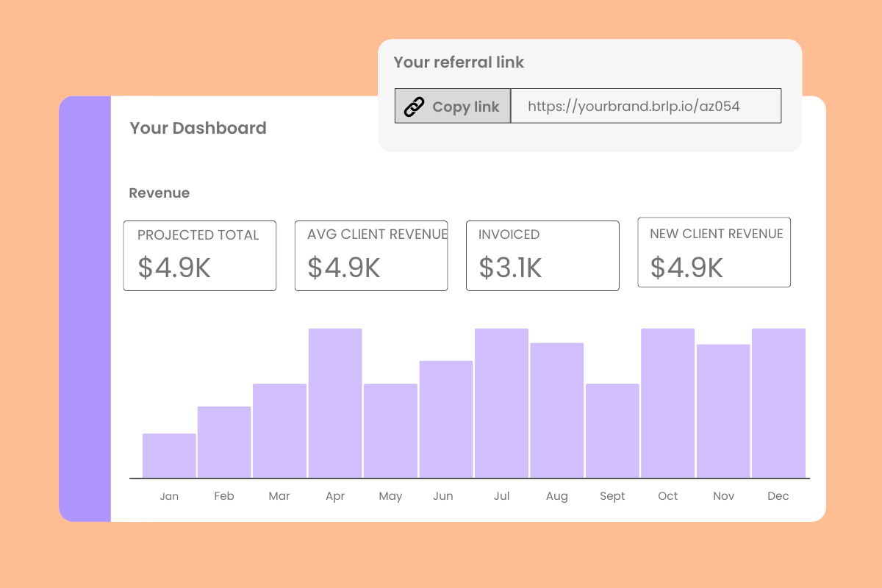Select the February revenue bar
Viewport: 882px width, 588px height.
pos(224,442)
